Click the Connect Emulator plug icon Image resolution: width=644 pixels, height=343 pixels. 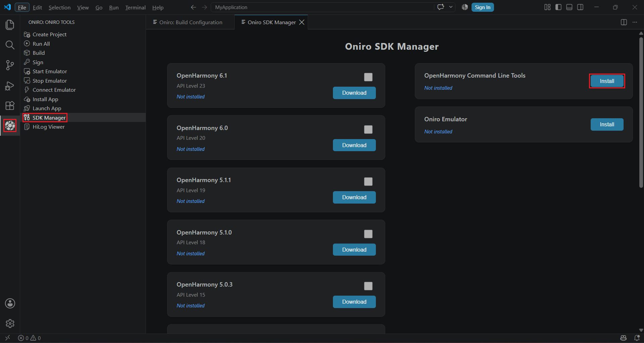tap(27, 90)
